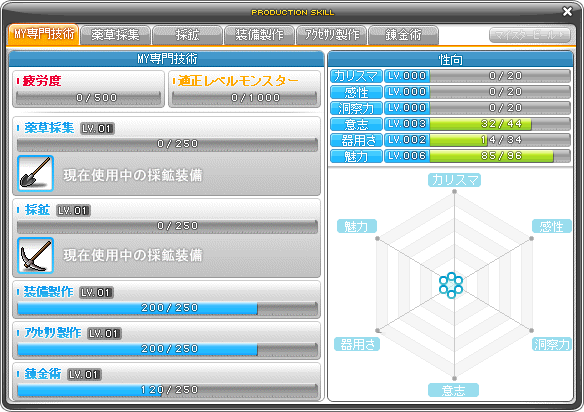Click the 器用さ label on radar chart

click(x=357, y=344)
